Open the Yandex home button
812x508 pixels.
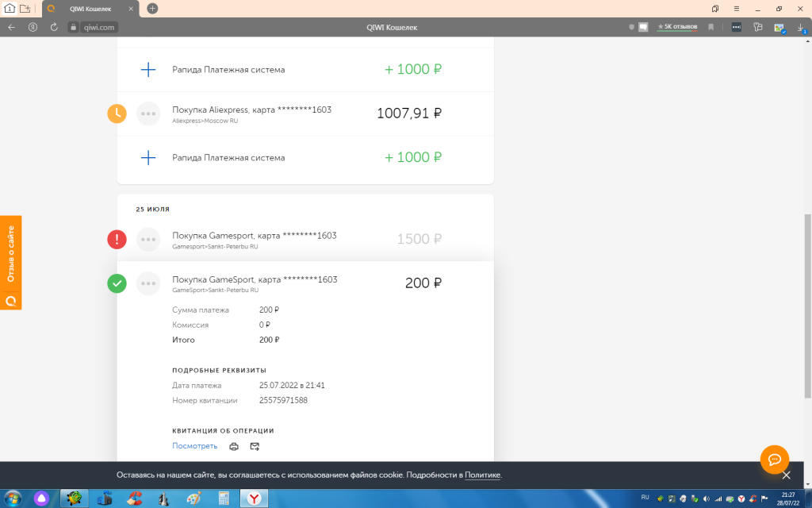pyautogui.click(x=33, y=27)
